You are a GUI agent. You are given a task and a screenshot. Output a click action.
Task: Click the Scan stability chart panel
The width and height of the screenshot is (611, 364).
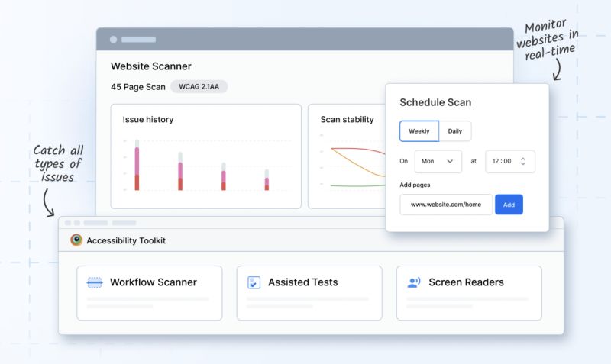tap(347, 156)
